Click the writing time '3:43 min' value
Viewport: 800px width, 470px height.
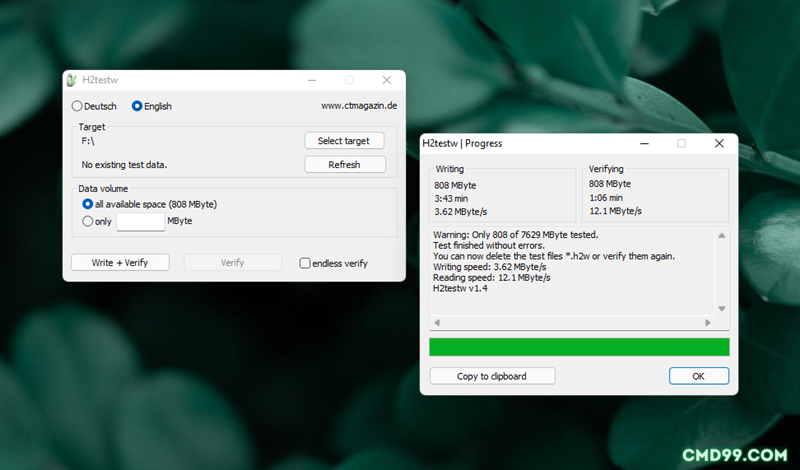pos(451,199)
